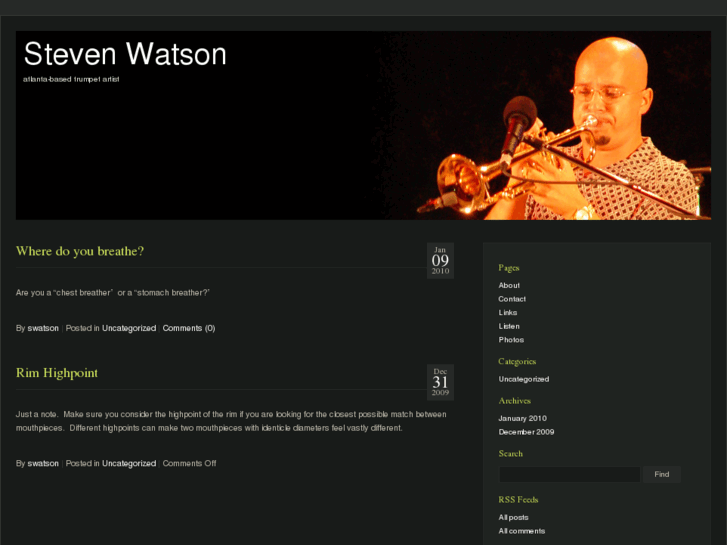The width and height of the screenshot is (727, 545).
Task: Open the December 2009 archive
Action: [x=526, y=432]
